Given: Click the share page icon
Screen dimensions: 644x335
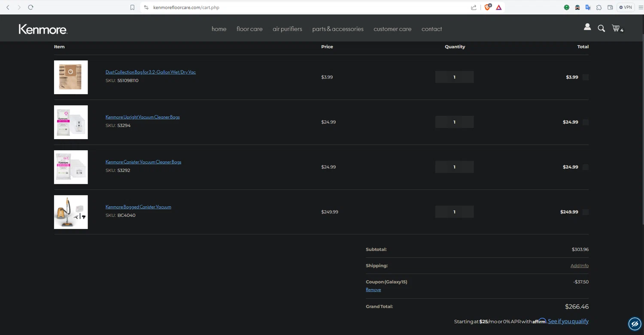Looking at the screenshot, I should (x=474, y=7).
